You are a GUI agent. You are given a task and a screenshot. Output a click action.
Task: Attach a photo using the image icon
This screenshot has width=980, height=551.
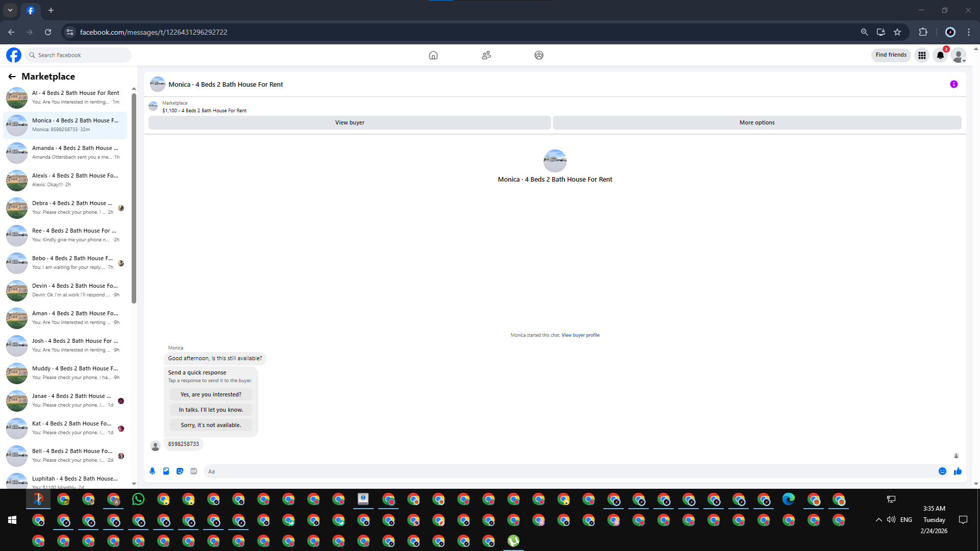coord(166,471)
